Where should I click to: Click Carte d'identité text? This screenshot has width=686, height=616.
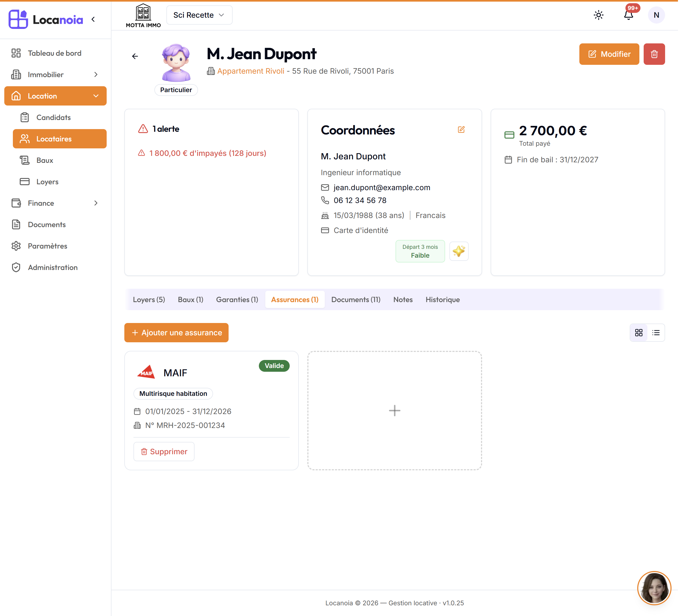(361, 231)
